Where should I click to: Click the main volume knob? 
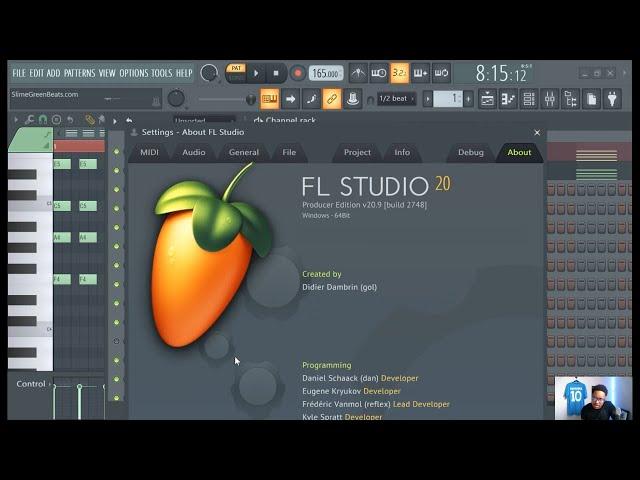(x=209, y=73)
